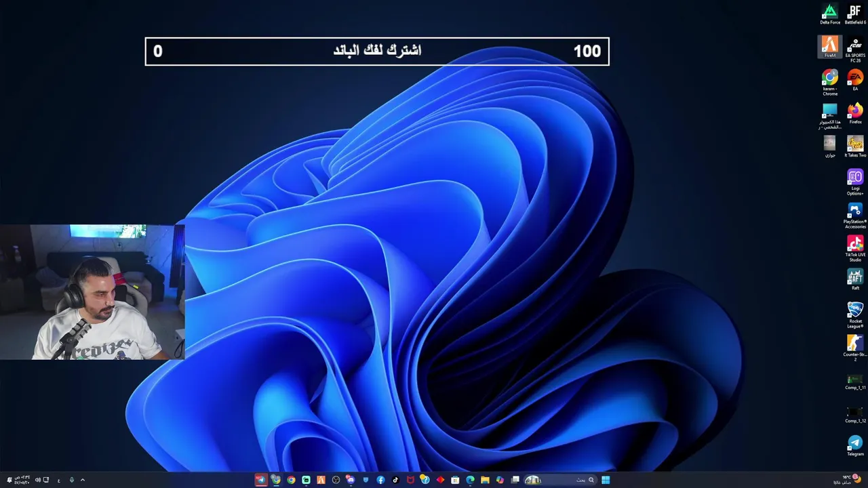Open EA SPORTS FC 26 shortcut

[855, 50]
